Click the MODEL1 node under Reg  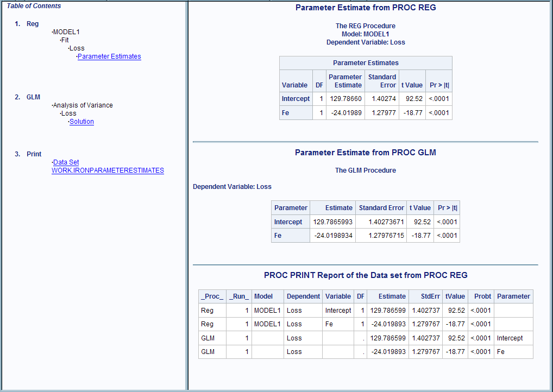tap(66, 32)
